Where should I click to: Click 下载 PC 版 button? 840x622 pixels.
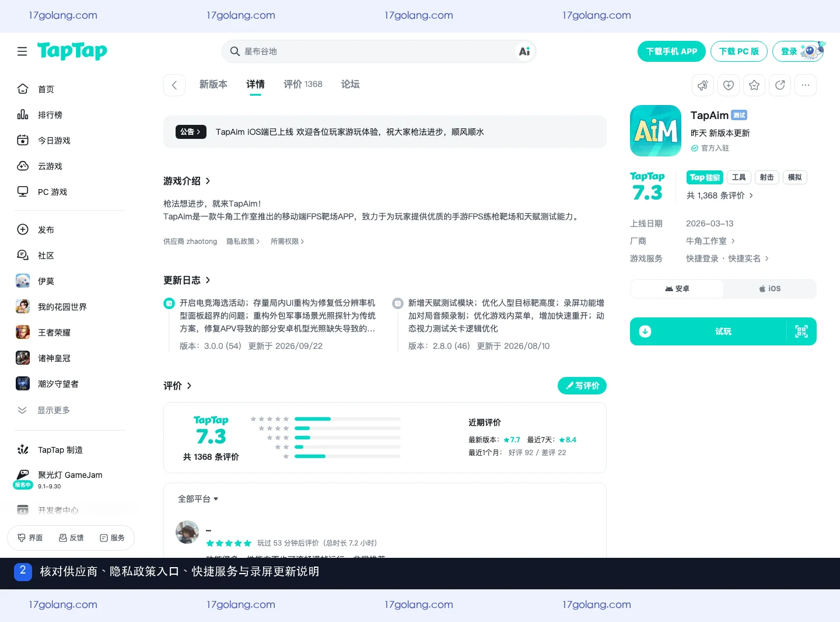[738, 51]
